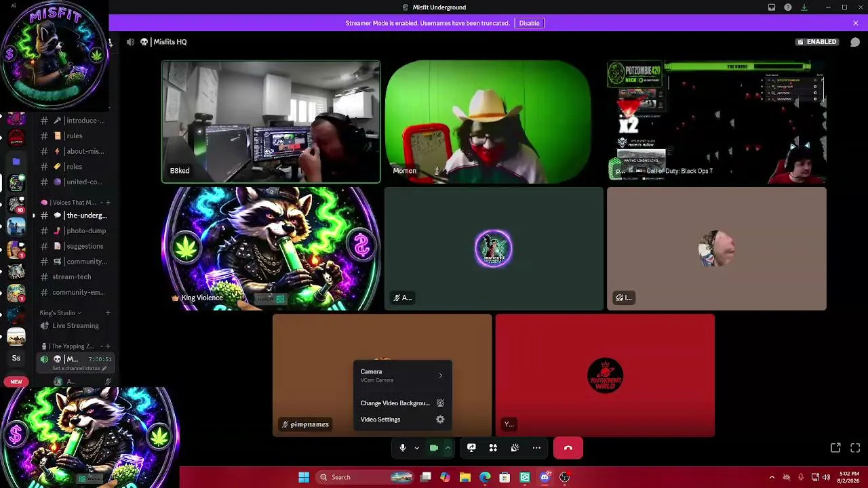Open the rules channel
The width and height of the screenshot is (868, 488).
click(75, 136)
